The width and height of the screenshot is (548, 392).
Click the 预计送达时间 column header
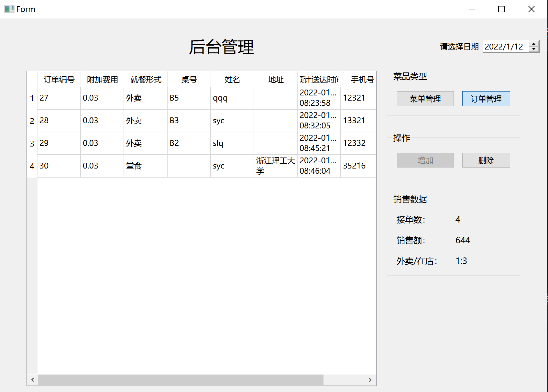pyautogui.click(x=319, y=79)
